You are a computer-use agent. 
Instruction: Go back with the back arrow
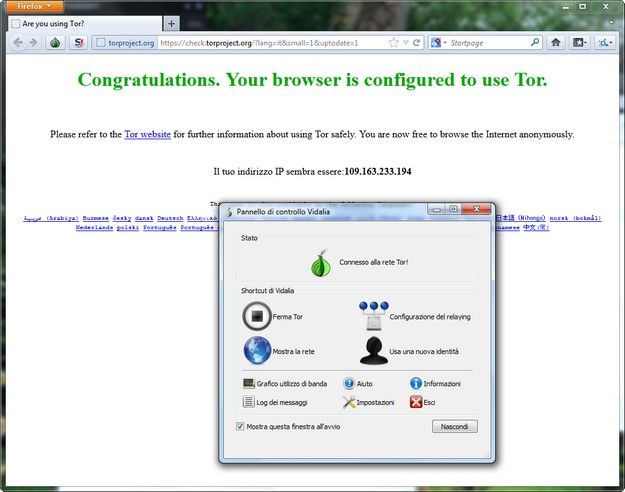[x=18, y=43]
